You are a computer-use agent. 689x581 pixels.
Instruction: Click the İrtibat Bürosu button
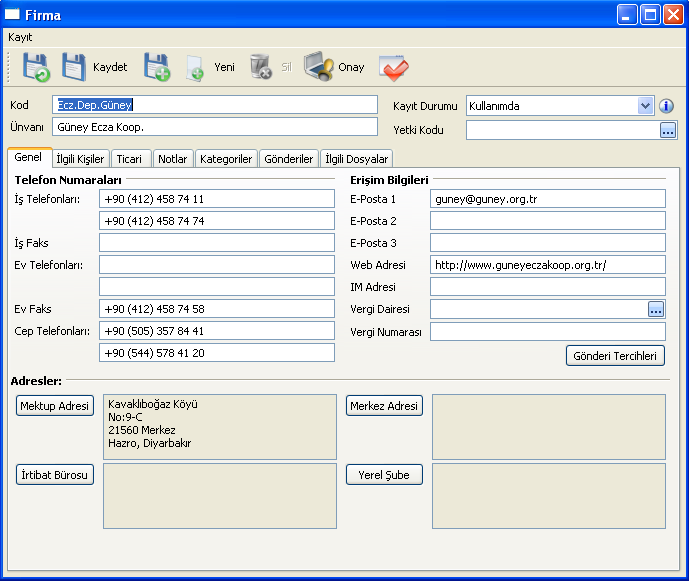(55, 475)
